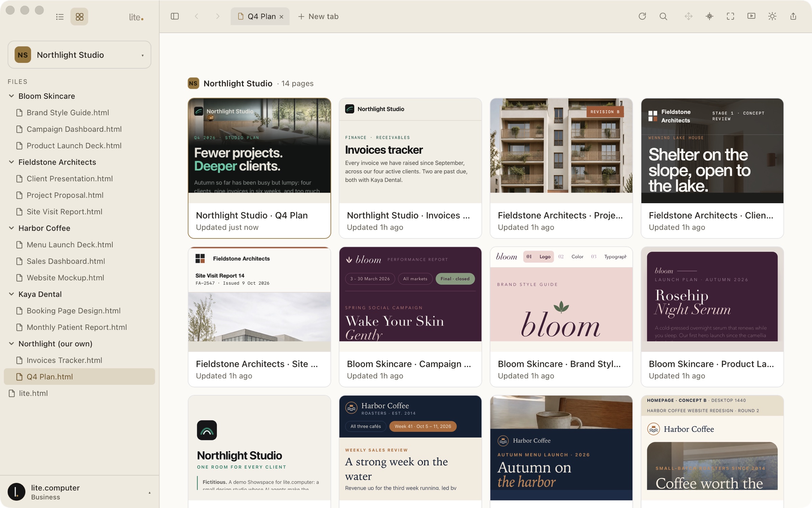Switch to list view icon
The height and width of the screenshot is (508, 812).
pos(60,17)
